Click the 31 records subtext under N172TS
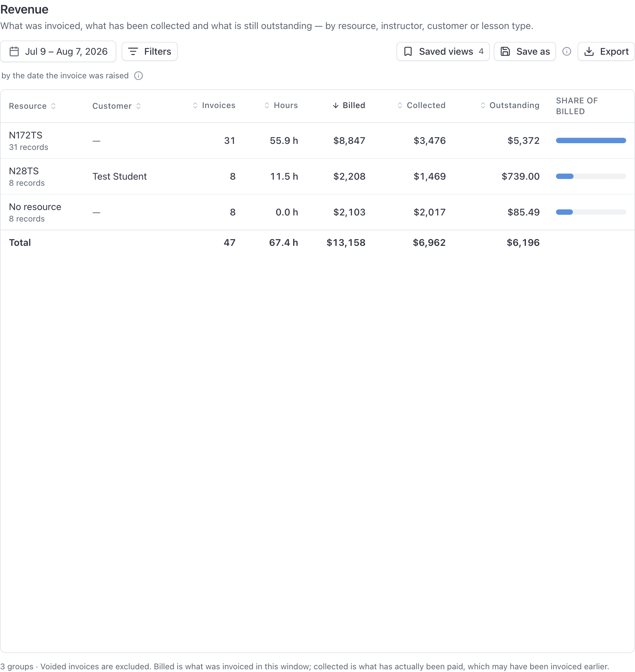635x672 pixels. [x=28, y=147]
